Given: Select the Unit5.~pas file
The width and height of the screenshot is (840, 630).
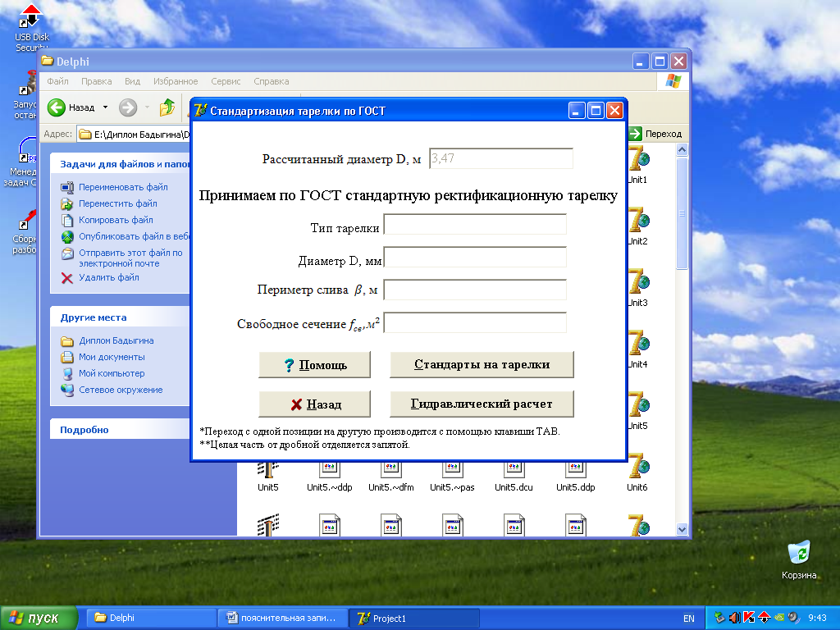Looking at the screenshot, I should [x=452, y=476].
